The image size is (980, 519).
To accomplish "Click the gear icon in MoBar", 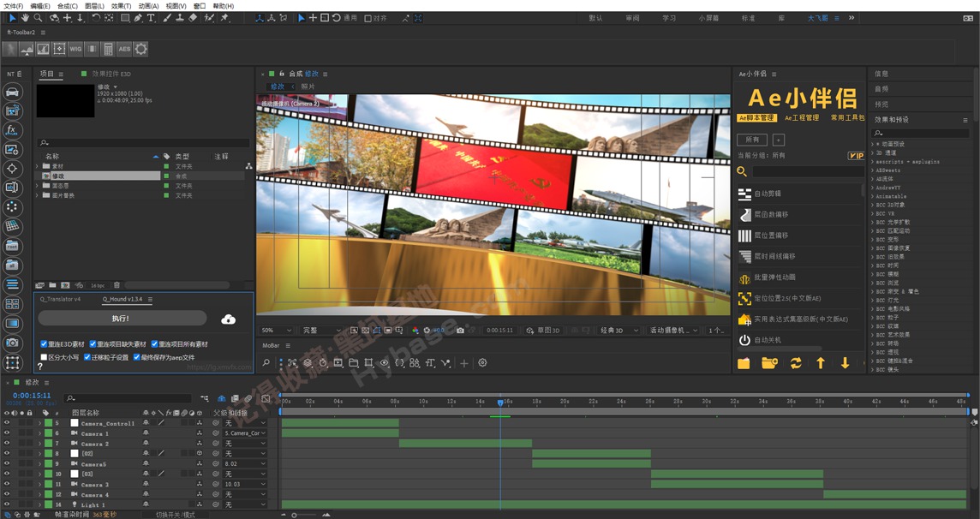I will coord(482,362).
